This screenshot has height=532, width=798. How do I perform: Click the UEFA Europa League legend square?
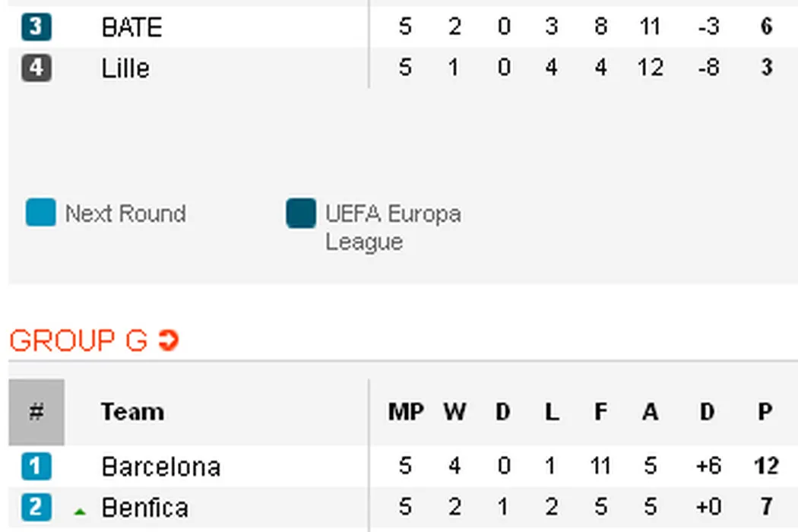[x=301, y=213]
